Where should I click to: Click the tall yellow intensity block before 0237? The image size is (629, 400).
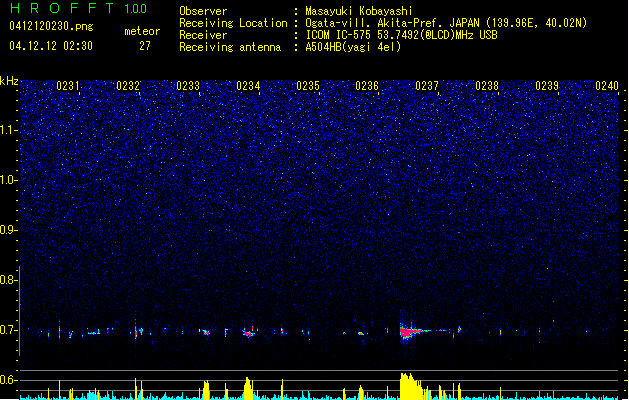[411, 386]
